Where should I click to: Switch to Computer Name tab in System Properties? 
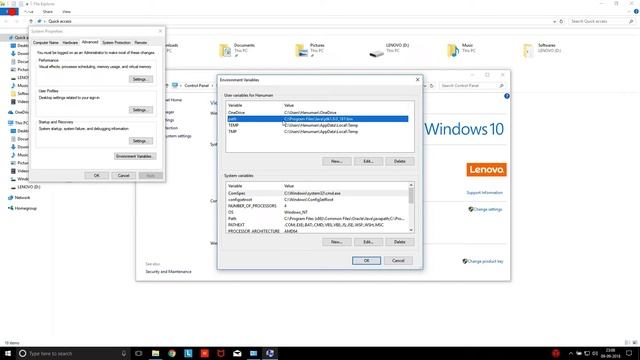click(x=46, y=42)
